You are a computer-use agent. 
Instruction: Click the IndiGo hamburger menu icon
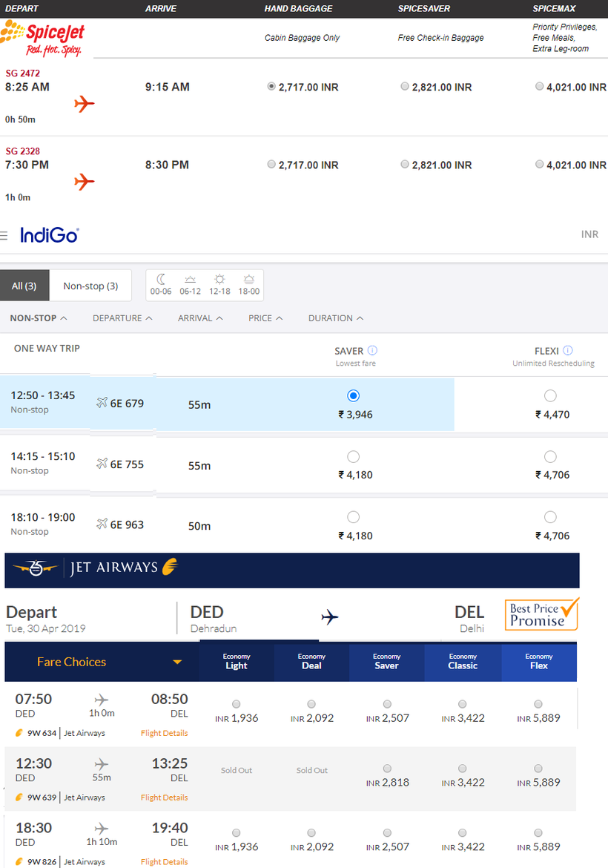click(4, 236)
